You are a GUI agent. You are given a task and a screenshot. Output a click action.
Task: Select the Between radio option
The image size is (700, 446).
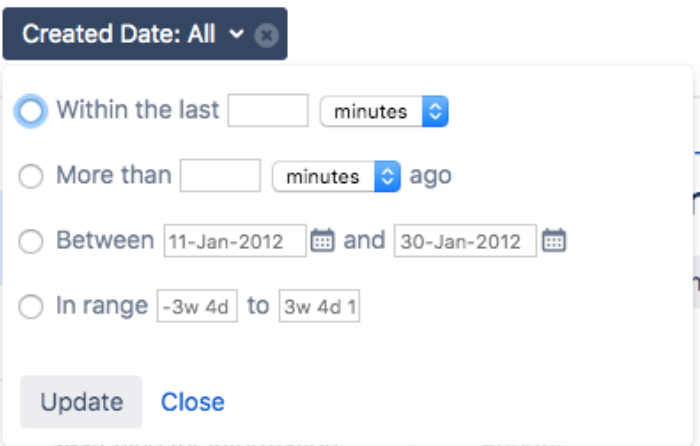click(31, 242)
